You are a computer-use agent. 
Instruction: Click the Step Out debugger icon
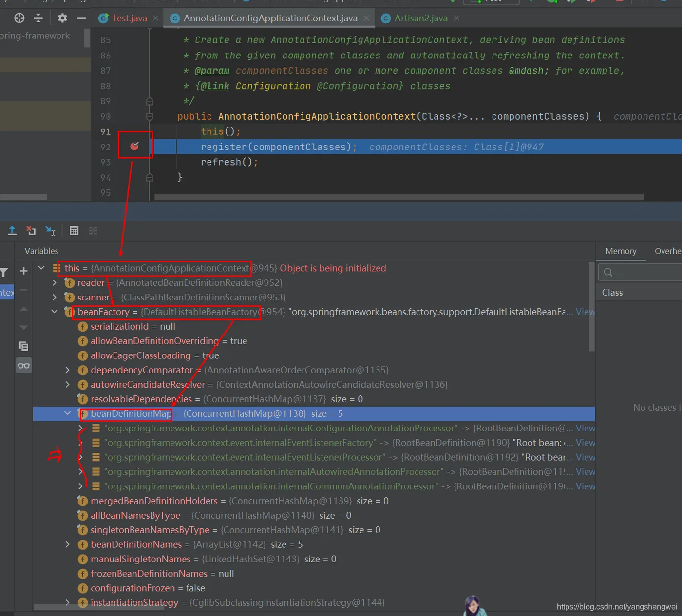pyautogui.click(x=12, y=231)
